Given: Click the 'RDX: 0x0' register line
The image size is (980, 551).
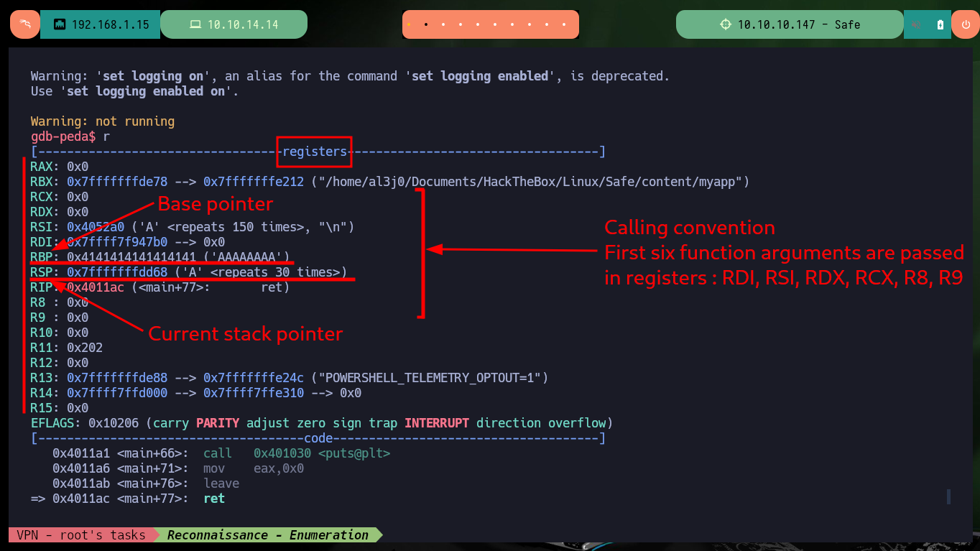Looking at the screenshot, I should pyautogui.click(x=60, y=212).
